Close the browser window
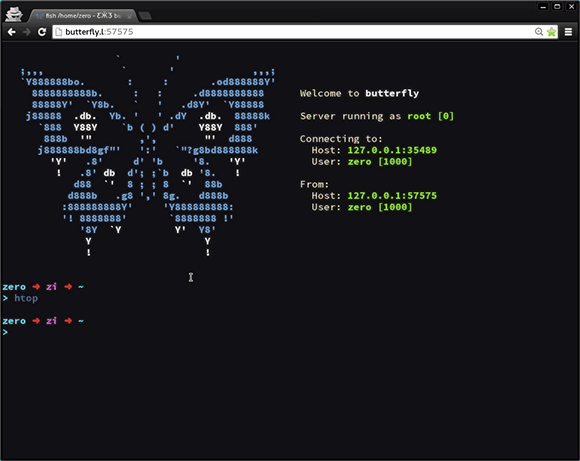 tap(571, 7)
